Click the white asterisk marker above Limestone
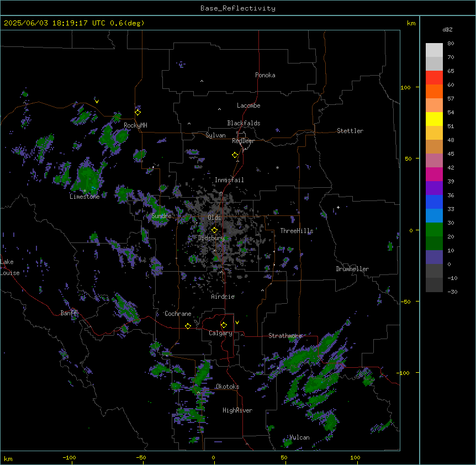 click(84, 191)
